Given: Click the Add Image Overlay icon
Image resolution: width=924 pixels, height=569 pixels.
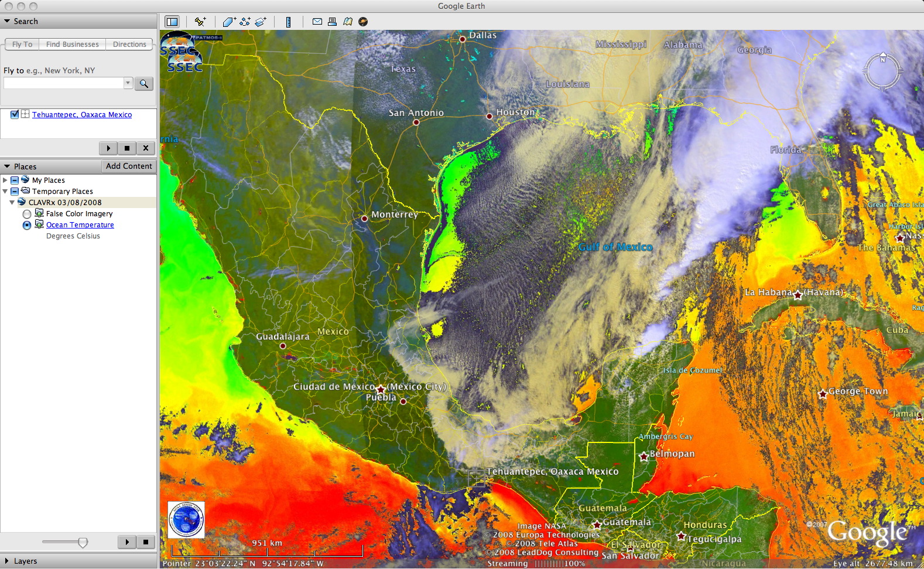Looking at the screenshot, I should pos(261,22).
